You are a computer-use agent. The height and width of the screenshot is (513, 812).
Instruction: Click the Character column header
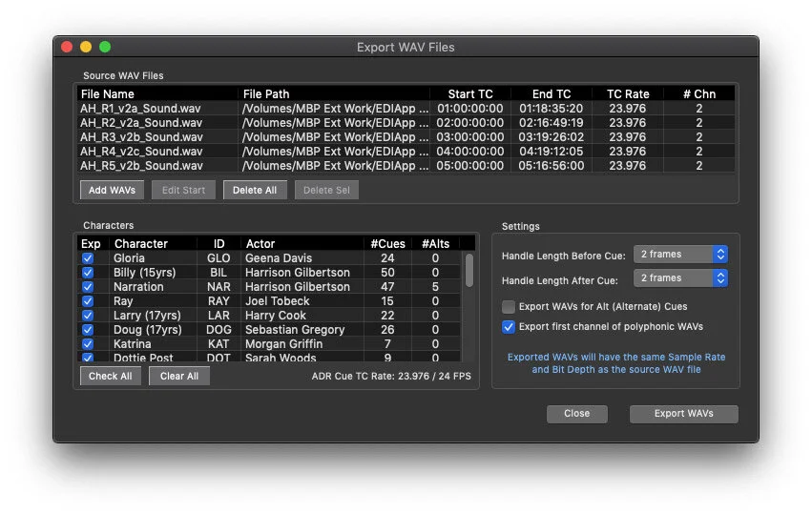click(x=154, y=244)
